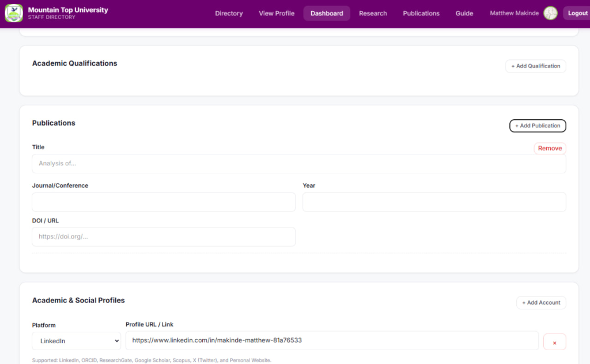Click the Academic & Social Profiles heading

pos(78,300)
